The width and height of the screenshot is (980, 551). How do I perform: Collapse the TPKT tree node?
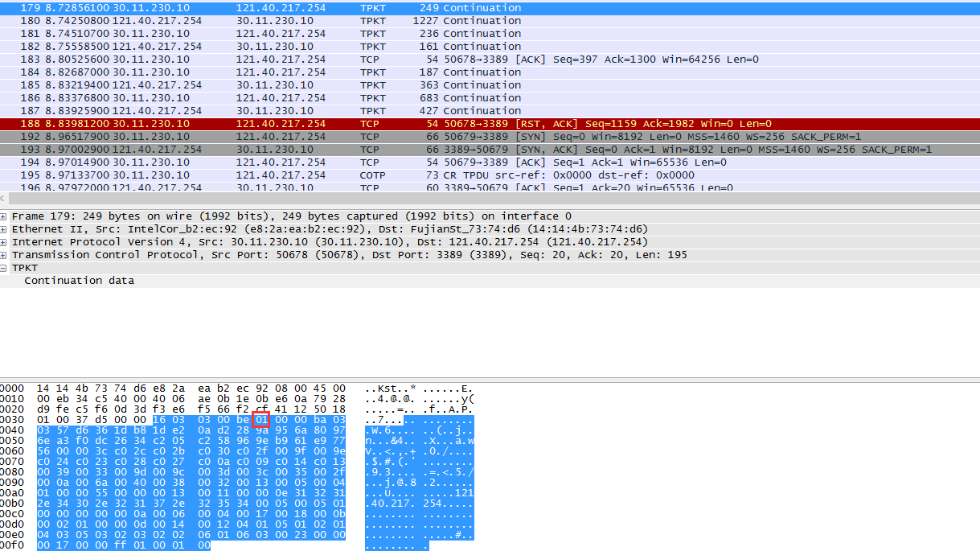coord(4,268)
